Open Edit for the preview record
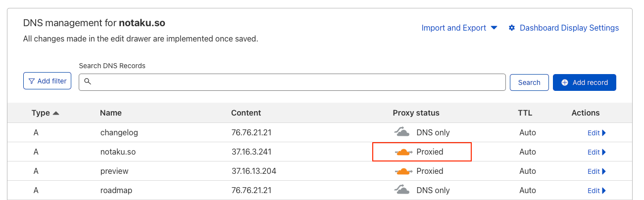The width and height of the screenshot is (644, 200). [x=596, y=171]
